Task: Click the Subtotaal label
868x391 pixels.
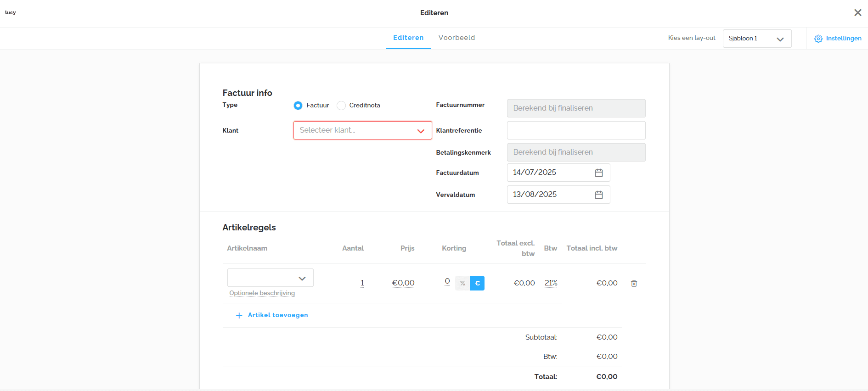Action: pos(541,337)
